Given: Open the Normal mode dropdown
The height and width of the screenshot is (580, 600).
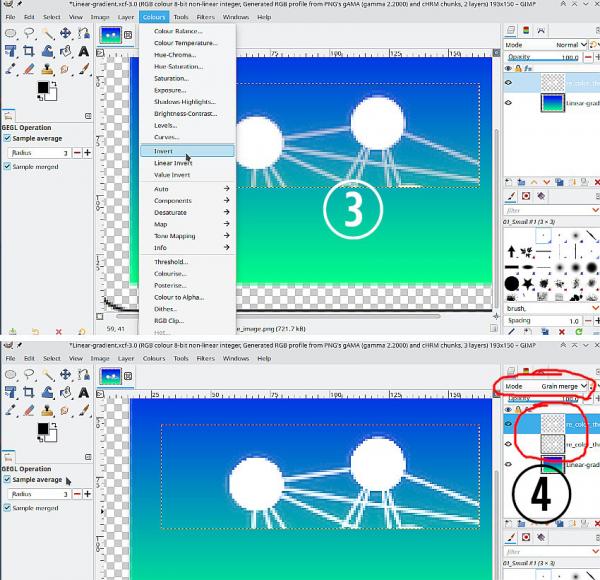Looking at the screenshot, I should coord(571,45).
